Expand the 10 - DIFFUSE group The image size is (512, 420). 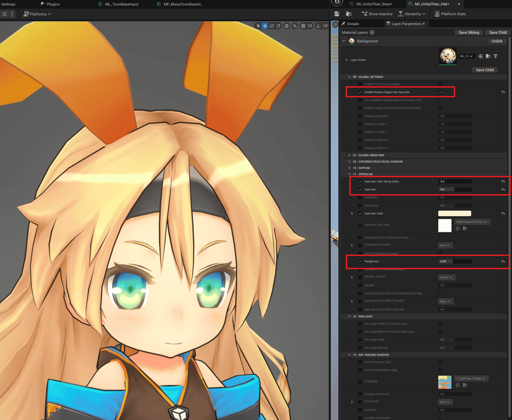coord(350,168)
